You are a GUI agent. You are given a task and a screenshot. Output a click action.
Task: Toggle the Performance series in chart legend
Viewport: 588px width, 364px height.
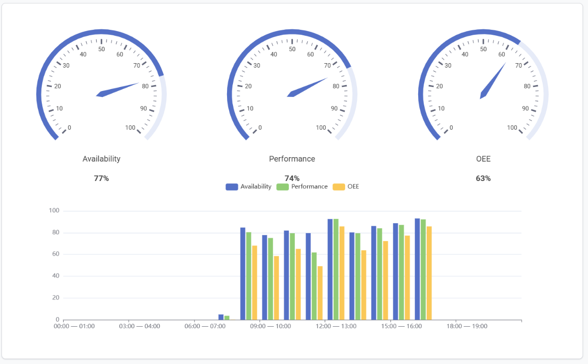(x=302, y=186)
